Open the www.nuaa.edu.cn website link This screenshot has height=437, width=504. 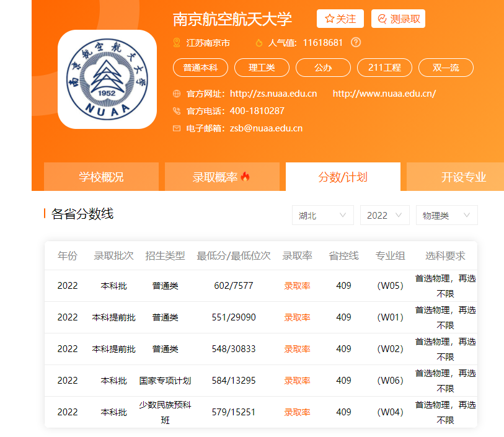coord(384,94)
